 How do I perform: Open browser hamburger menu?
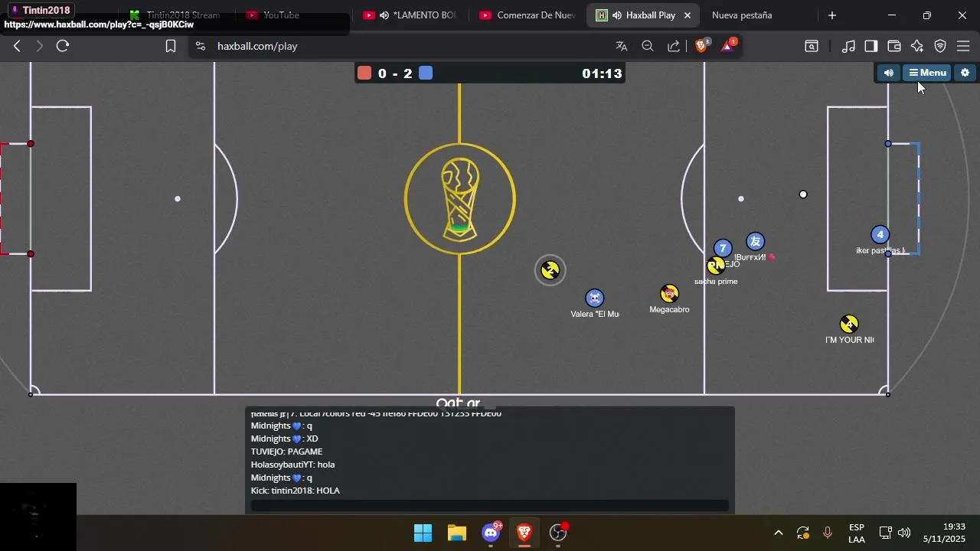963,46
